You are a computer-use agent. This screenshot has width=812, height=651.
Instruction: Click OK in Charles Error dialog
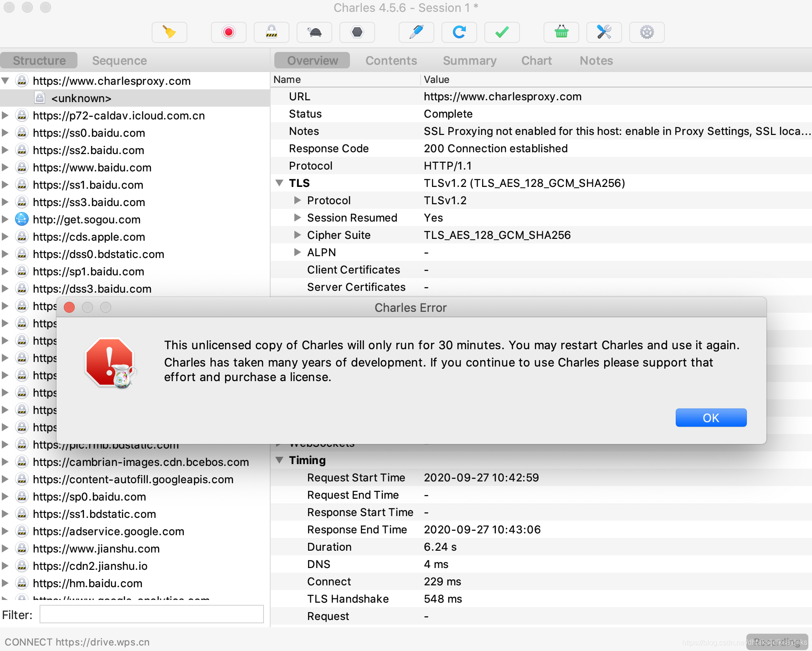[711, 418]
